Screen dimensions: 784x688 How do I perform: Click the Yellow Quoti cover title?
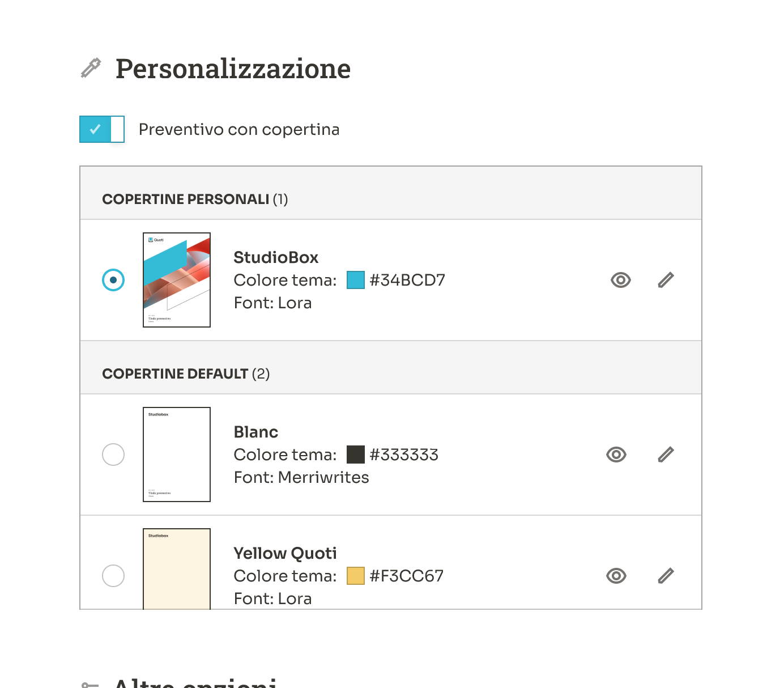(285, 553)
